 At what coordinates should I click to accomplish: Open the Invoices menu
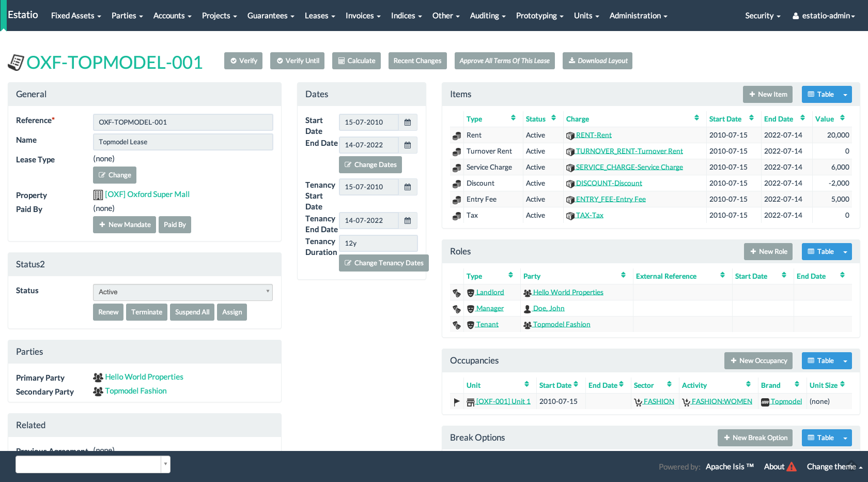pyautogui.click(x=363, y=16)
